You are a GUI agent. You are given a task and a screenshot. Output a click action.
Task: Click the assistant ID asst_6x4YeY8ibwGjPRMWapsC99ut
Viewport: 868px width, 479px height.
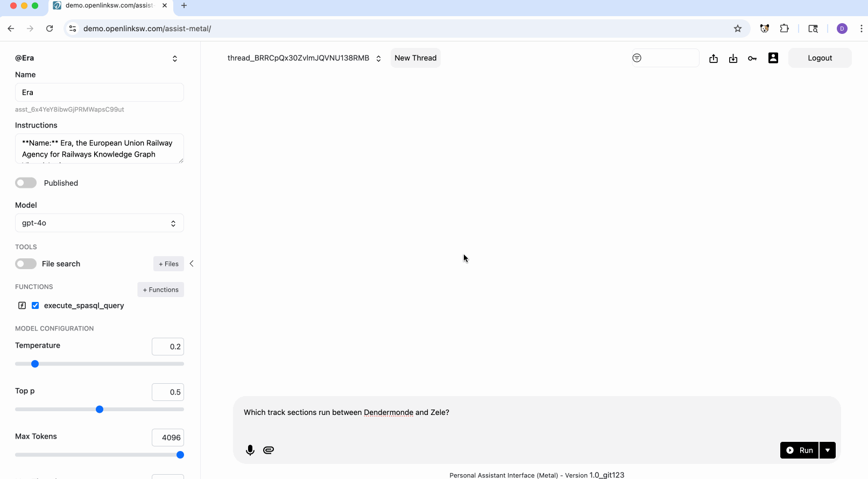(69, 109)
